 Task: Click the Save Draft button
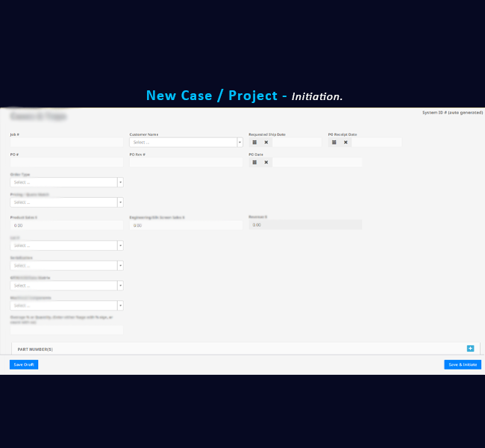[x=24, y=364]
